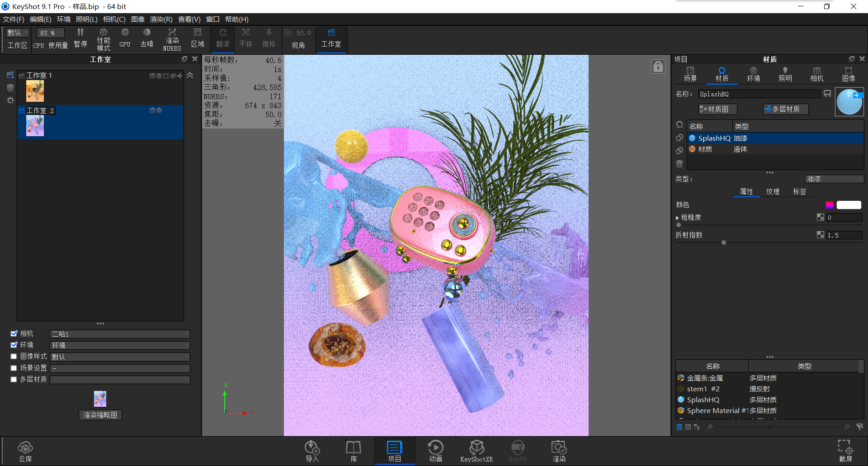Open the Animation (动画) panel icon

pyautogui.click(x=435, y=451)
